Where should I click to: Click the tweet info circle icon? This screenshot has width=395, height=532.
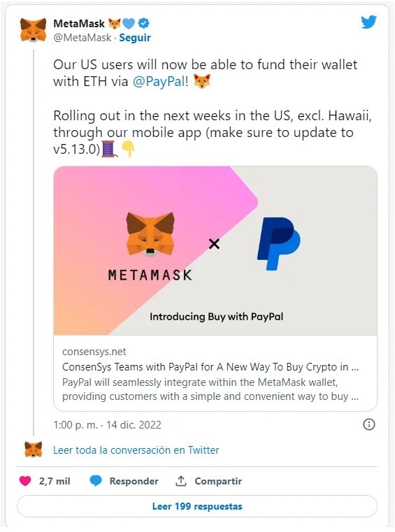click(x=369, y=424)
